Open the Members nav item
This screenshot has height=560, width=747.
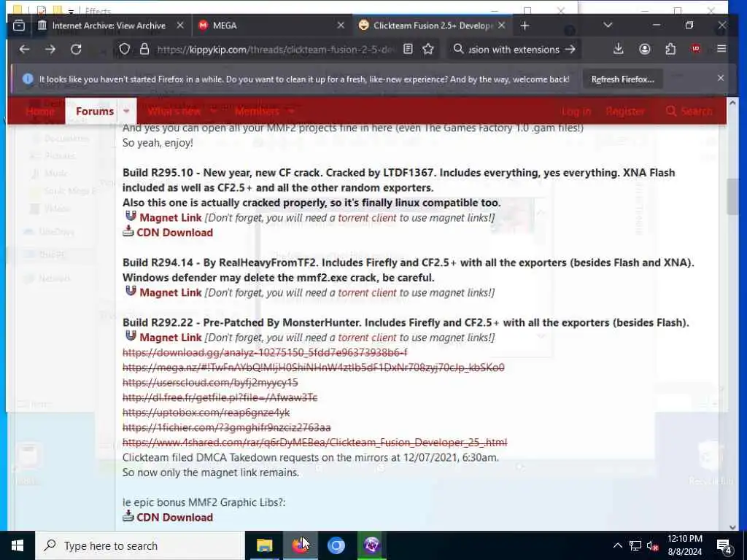point(257,111)
